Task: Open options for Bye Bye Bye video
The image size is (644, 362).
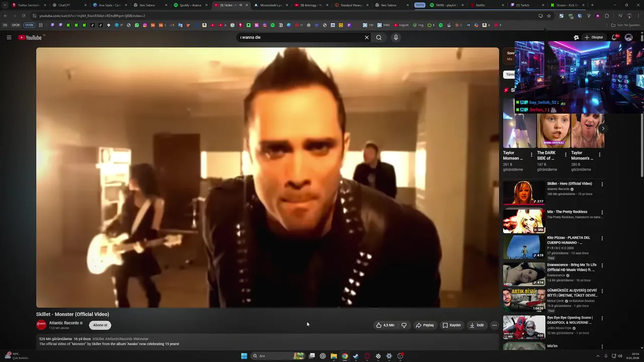Action: (x=602, y=318)
